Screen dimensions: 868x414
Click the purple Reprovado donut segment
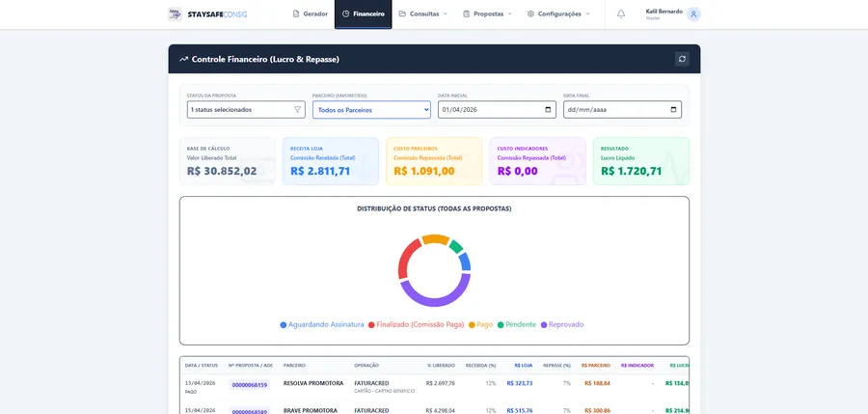pyautogui.click(x=435, y=300)
